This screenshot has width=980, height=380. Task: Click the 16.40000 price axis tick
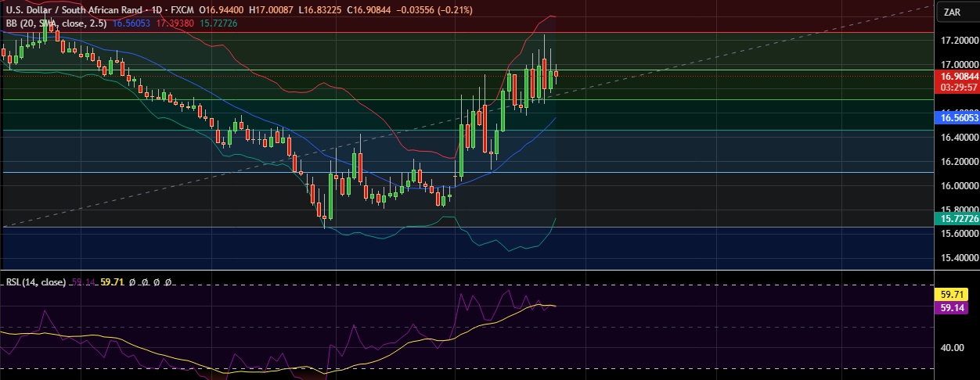coord(960,138)
